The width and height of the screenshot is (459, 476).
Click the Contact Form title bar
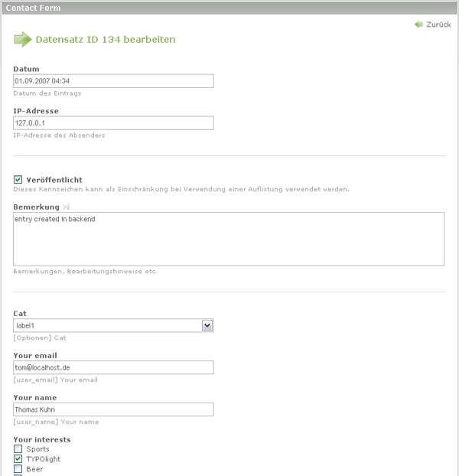click(x=229, y=8)
